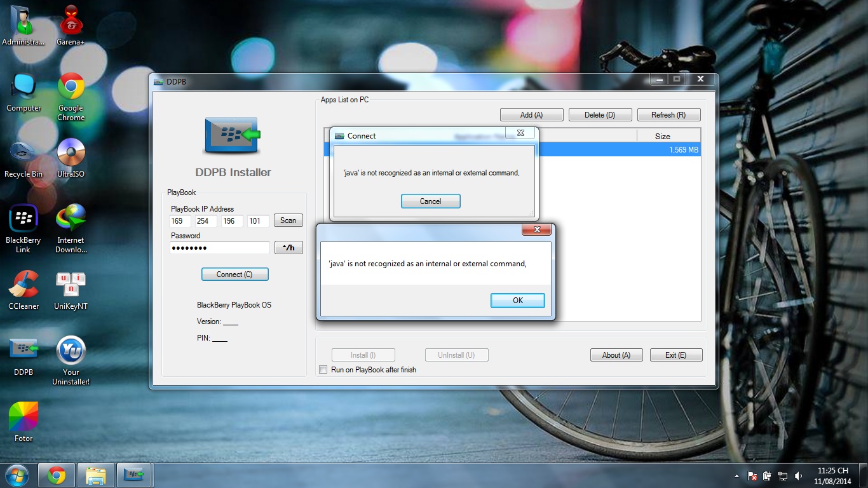
Task: Open the volume speaker tray icon
Action: coord(798,476)
